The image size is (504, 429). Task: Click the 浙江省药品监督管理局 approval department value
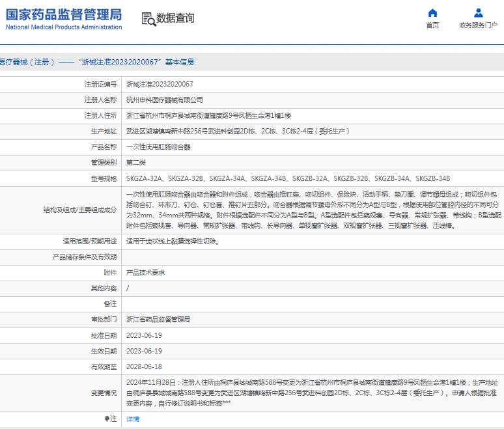pyautogui.click(x=158, y=320)
